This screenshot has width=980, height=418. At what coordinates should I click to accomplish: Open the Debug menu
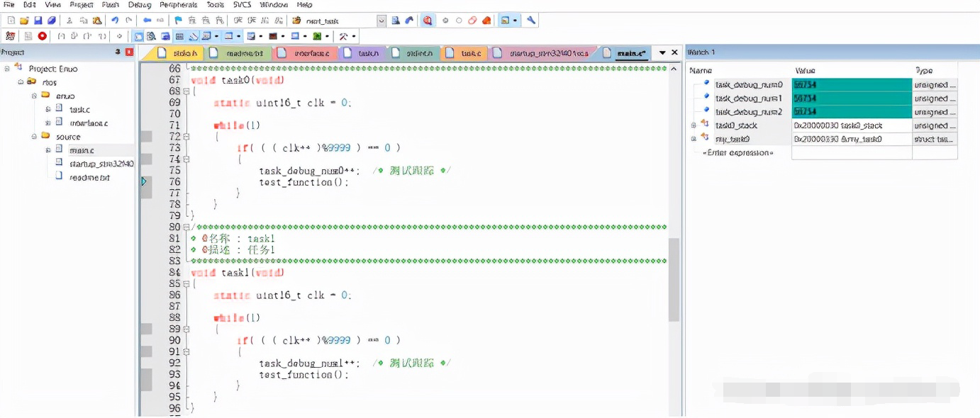point(140,5)
